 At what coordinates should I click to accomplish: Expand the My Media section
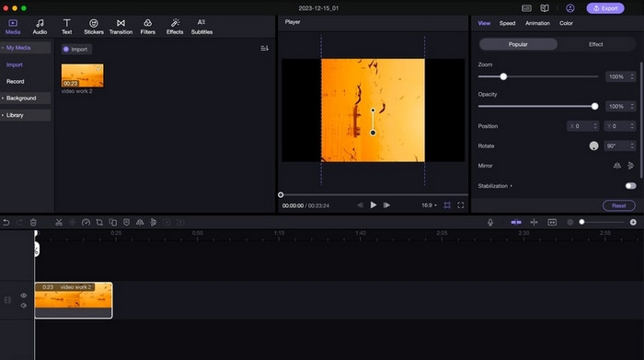pos(26,48)
